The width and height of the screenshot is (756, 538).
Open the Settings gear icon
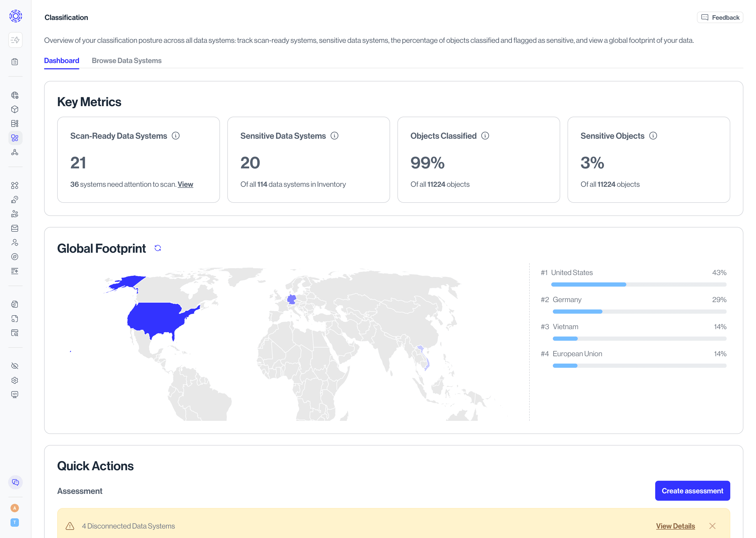15,380
